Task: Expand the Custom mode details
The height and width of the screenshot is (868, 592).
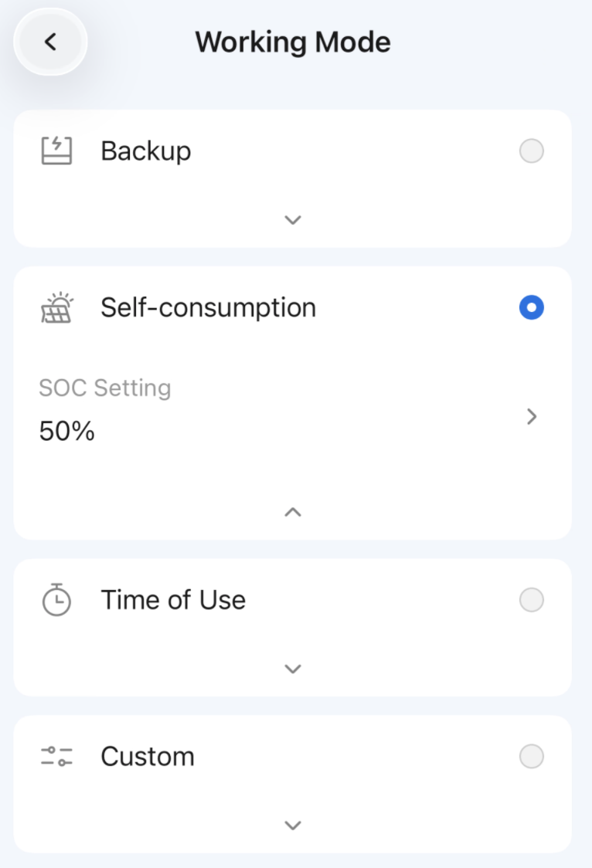Action: [292, 826]
